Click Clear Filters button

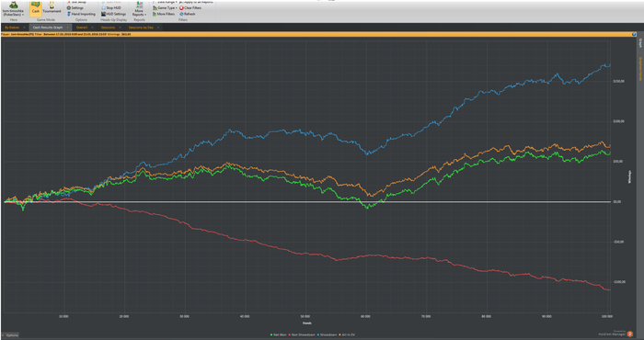[x=191, y=7]
